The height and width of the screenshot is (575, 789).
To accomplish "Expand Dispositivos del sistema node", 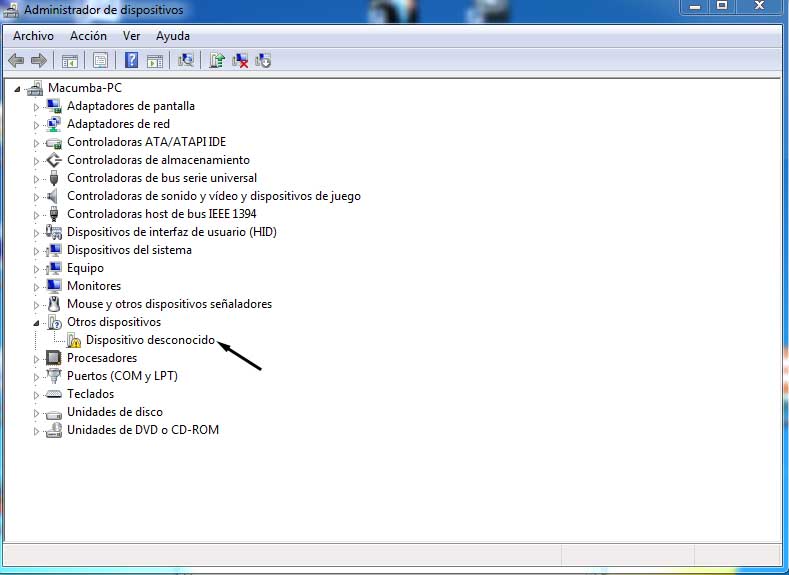I will (36, 251).
